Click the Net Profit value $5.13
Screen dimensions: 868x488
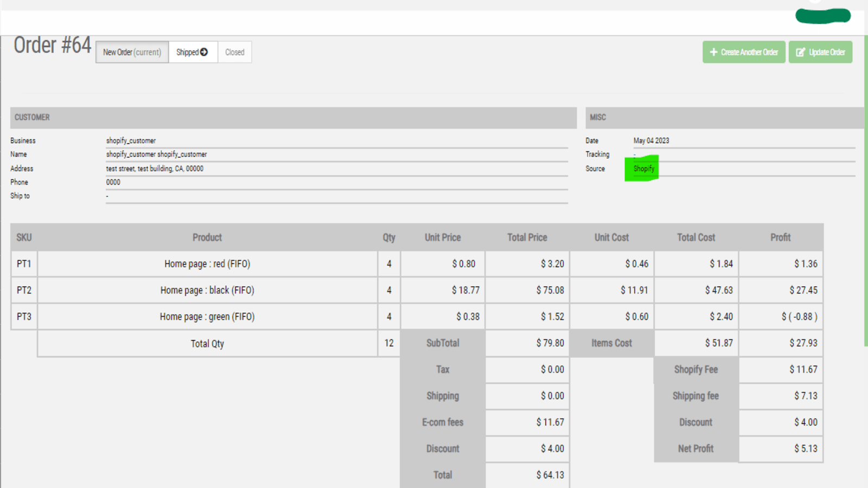[x=805, y=448]
